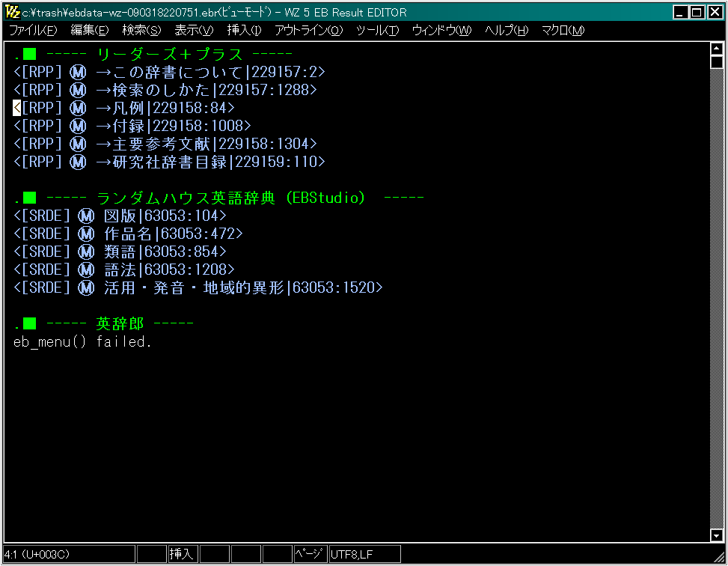Image resolution: width=728 pixels, height=566 pixels.
Task: Click the vertical scrollbar thumb
Action: coord(716,62)
